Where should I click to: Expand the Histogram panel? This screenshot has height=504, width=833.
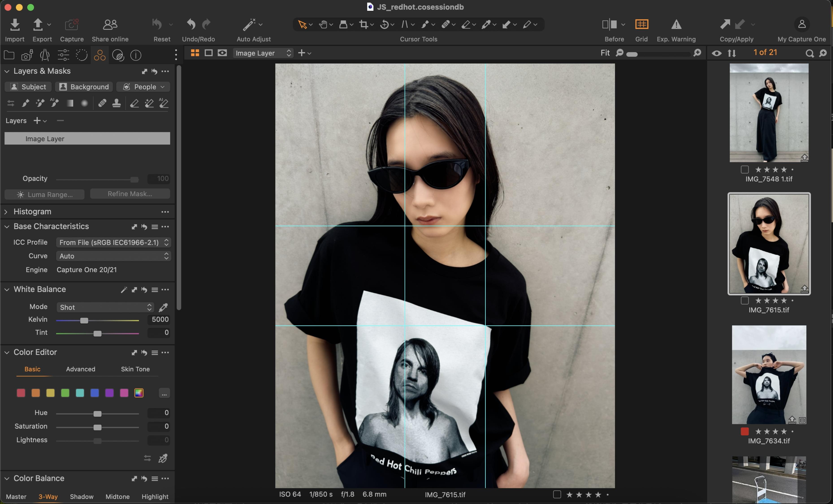coord(6,212)
